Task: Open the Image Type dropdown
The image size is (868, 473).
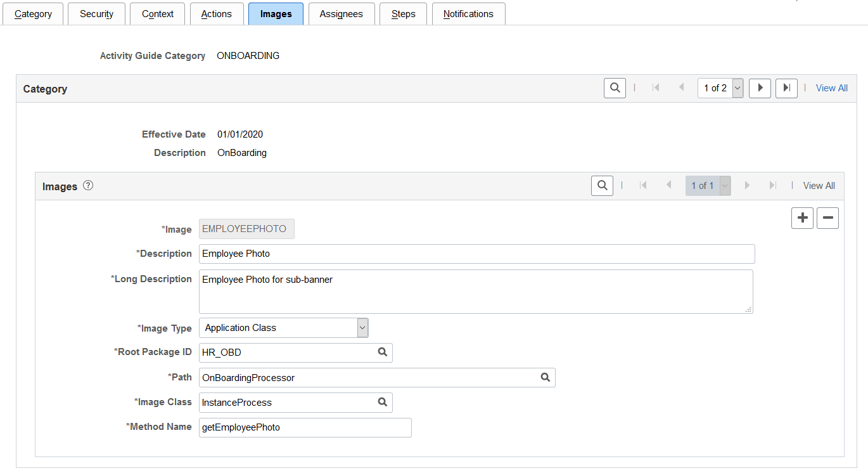Action: coord(362,327)
